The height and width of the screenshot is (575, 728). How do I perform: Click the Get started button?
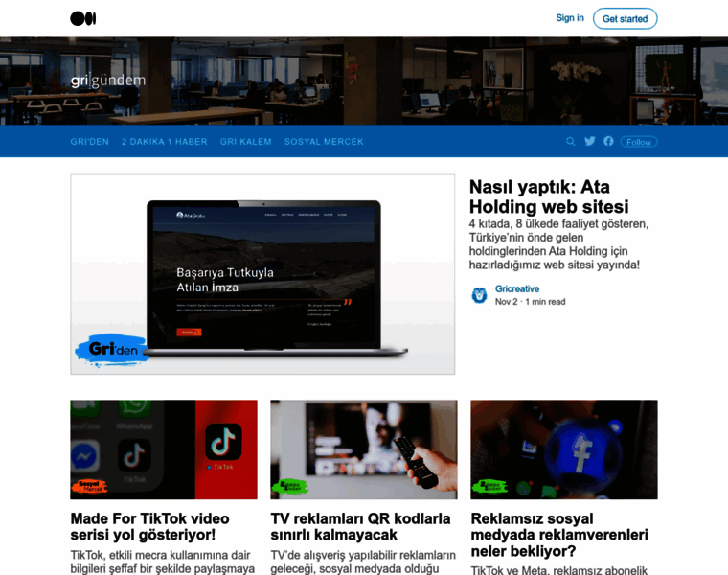pyautogui.click(x=625, y=18)
